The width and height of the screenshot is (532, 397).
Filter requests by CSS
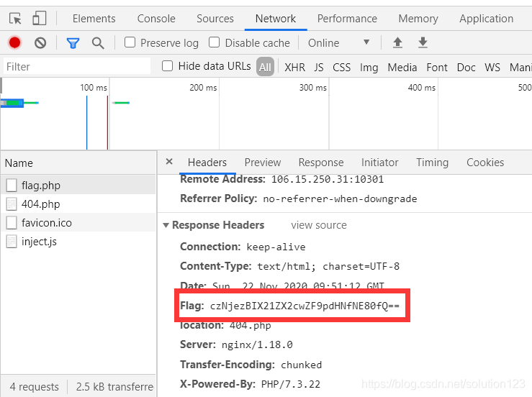click(342, 67)
